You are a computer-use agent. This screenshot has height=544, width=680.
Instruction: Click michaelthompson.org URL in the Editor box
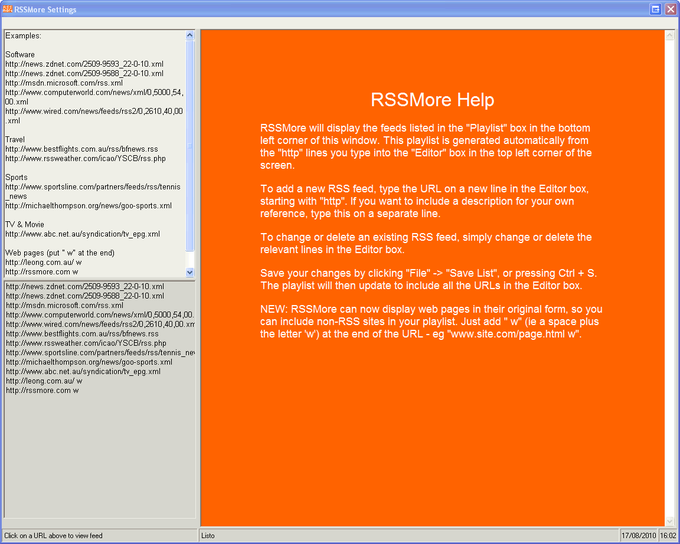89,206
